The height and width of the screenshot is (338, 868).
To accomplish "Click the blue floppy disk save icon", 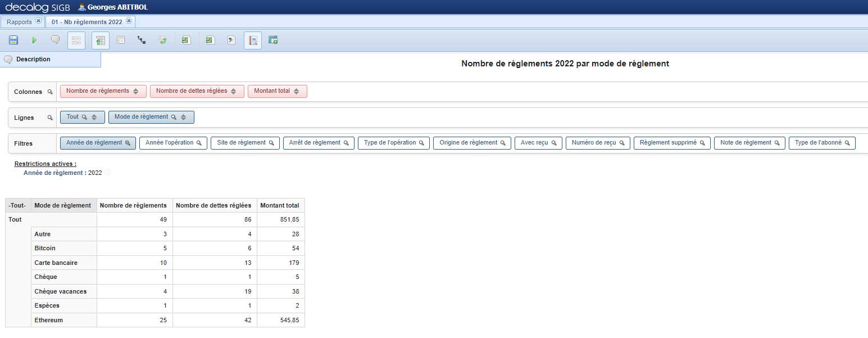I will pyautogui.click(x=13, y=40).
